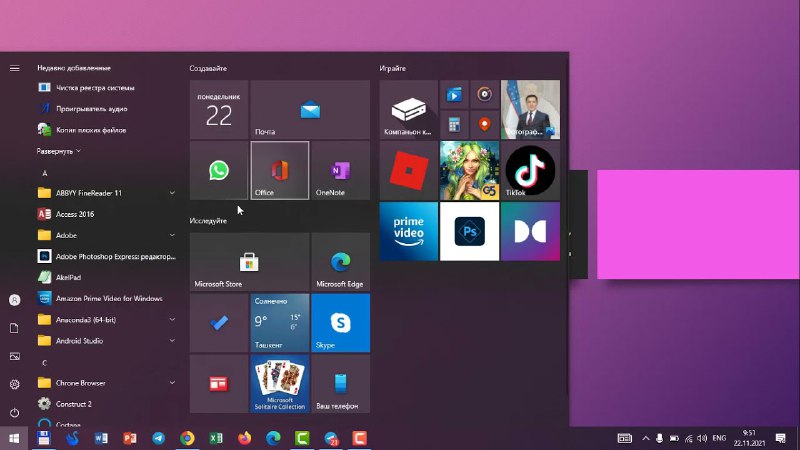Click the Играйте group header

point(393,68)
